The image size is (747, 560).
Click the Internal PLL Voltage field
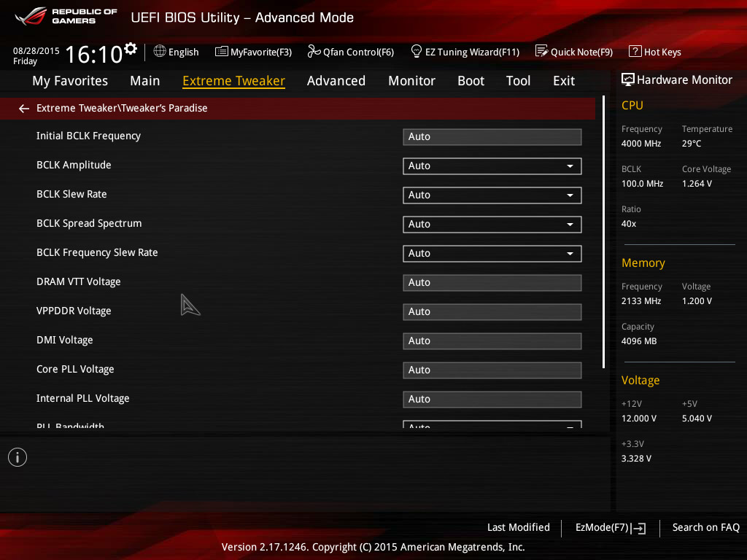click(x=492, y=399)
